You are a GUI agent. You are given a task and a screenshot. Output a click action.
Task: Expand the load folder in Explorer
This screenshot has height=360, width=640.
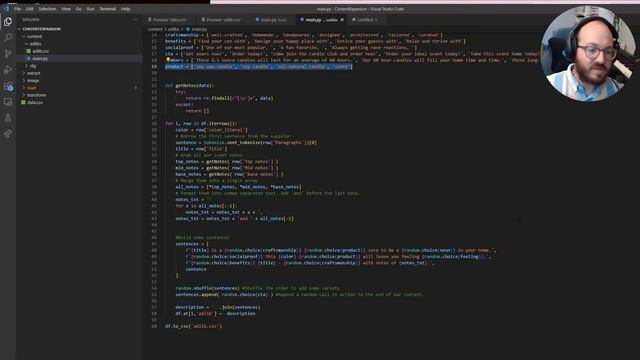tap(31, 88)
